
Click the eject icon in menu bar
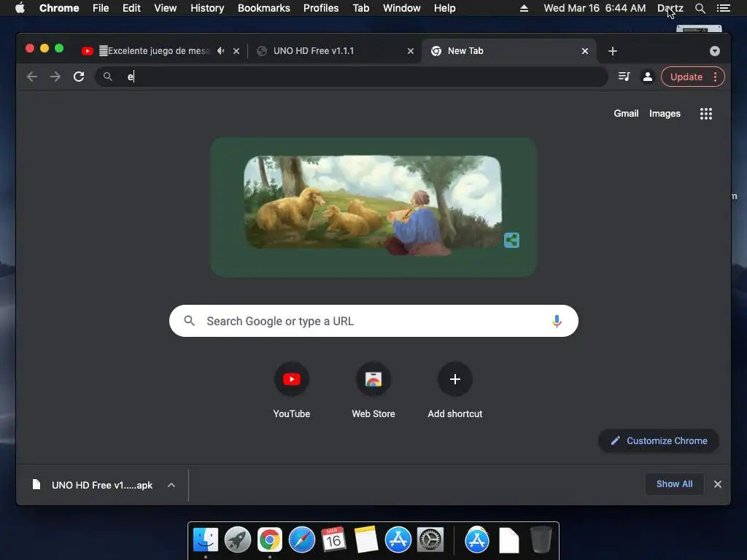tap(524, 8)
